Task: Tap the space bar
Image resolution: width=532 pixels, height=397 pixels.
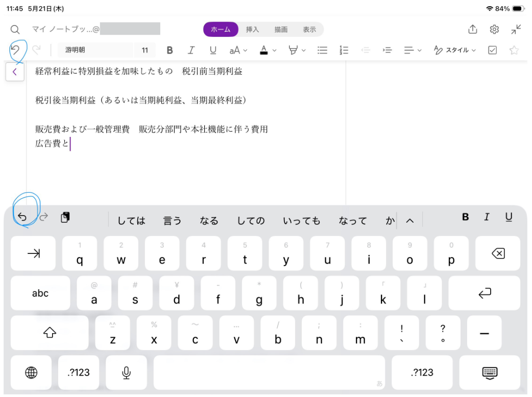Action: pos(269,372)
